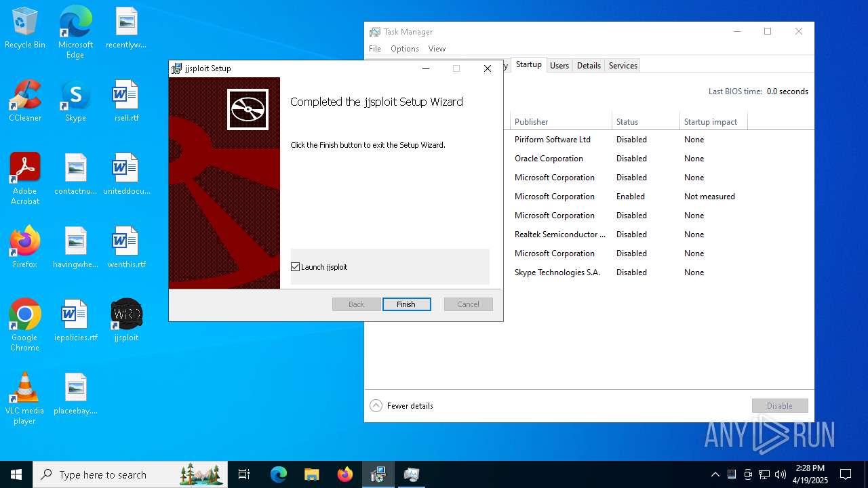
Task: Select the uniteddocu... document icon
Action: click(126, 175)
